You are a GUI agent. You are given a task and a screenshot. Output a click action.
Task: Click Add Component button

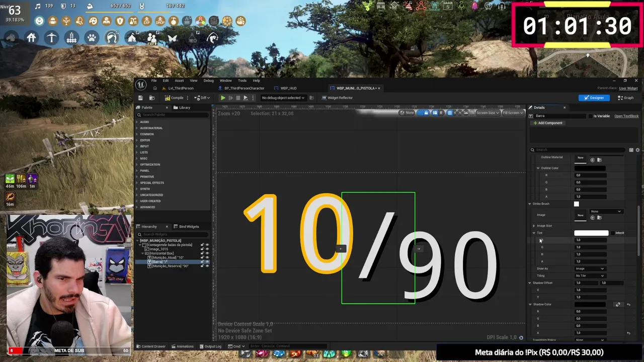pos(548,123)
